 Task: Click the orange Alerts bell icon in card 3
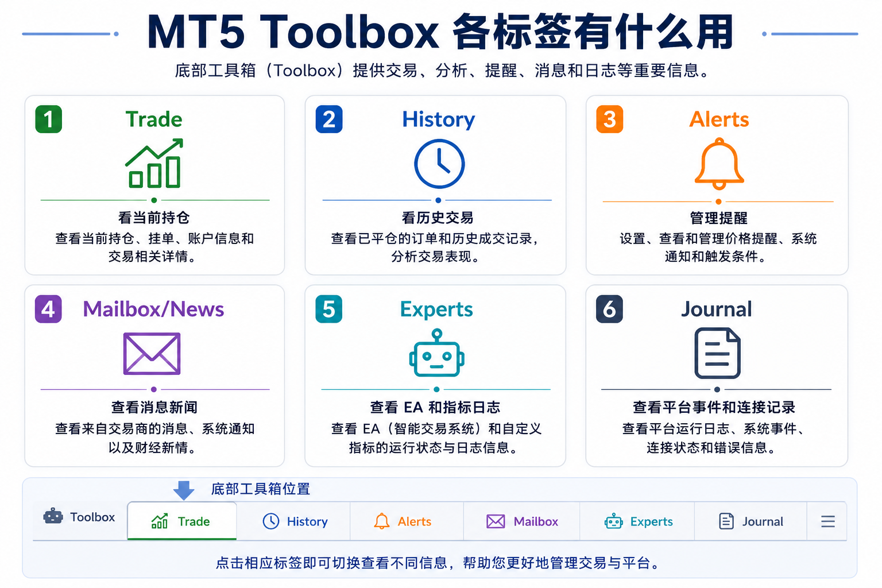719,164
